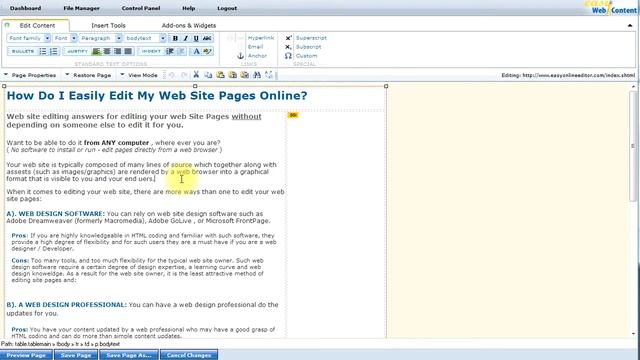Expand the View Mode menu
Image resolution: width=640 pixels, height=360 pixels.
pyautogui.click(x=139, y=75)
